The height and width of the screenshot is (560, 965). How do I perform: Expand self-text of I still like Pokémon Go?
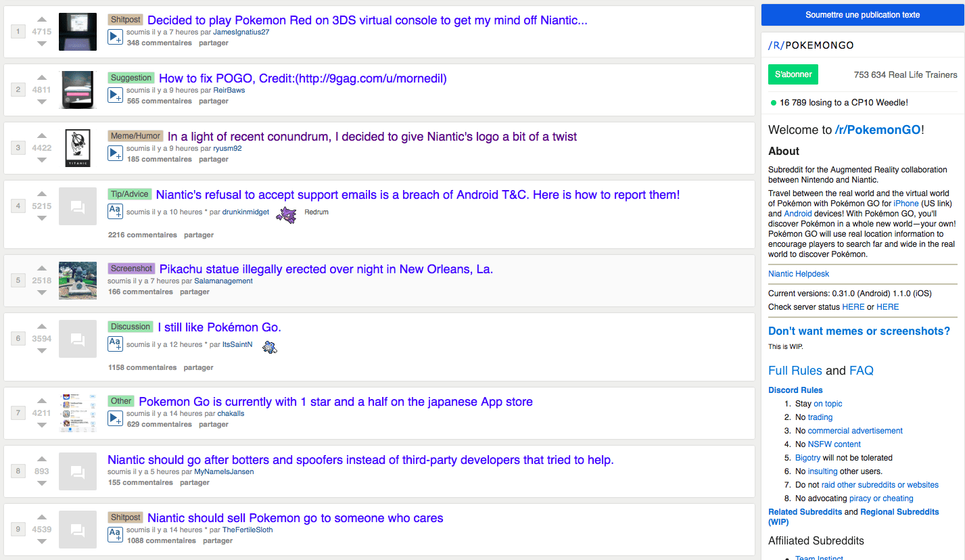point(115,344)
